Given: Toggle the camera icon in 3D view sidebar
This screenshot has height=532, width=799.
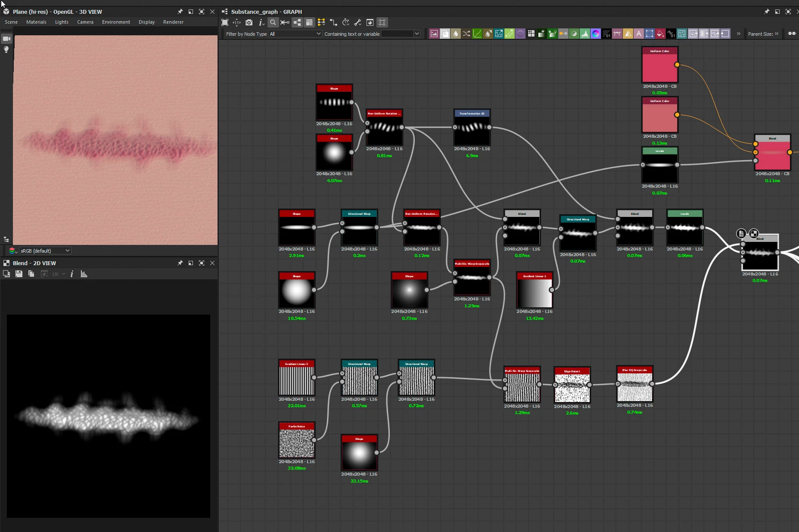Looking at the screenshot, I should pos(6,39).
